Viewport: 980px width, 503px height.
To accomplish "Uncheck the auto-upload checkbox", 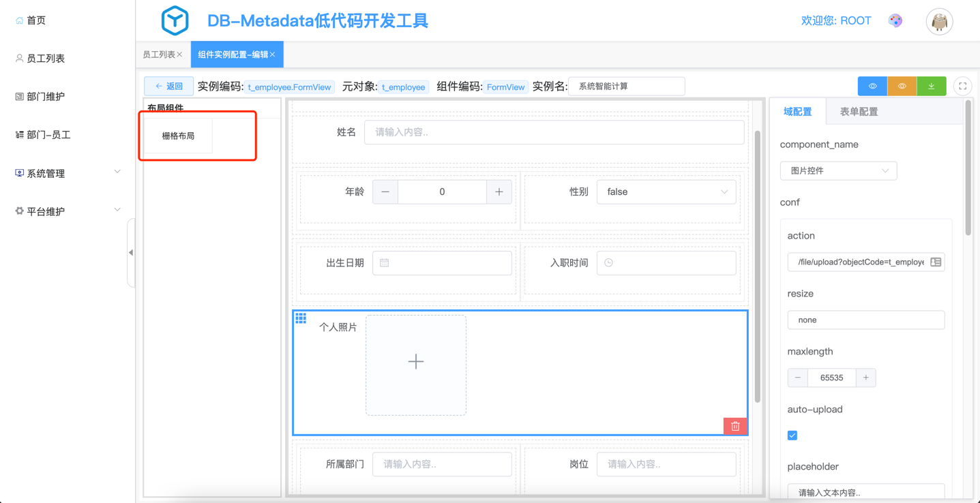I will click(792, 436).
